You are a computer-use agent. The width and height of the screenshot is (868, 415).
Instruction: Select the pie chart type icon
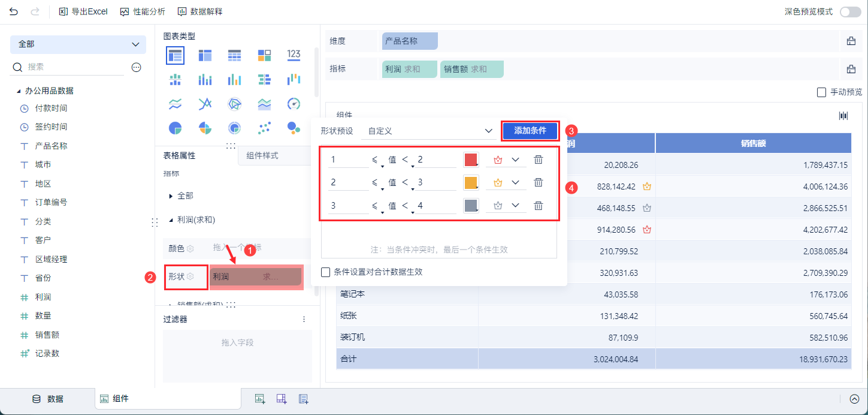point(175,128)
